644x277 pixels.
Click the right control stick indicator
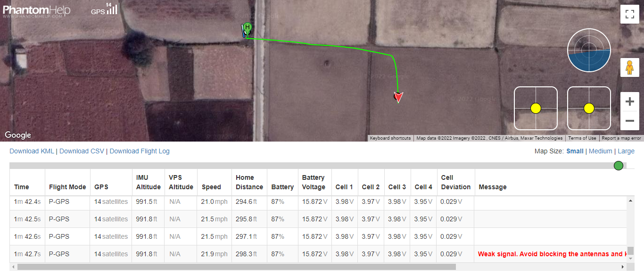[589, 108]
